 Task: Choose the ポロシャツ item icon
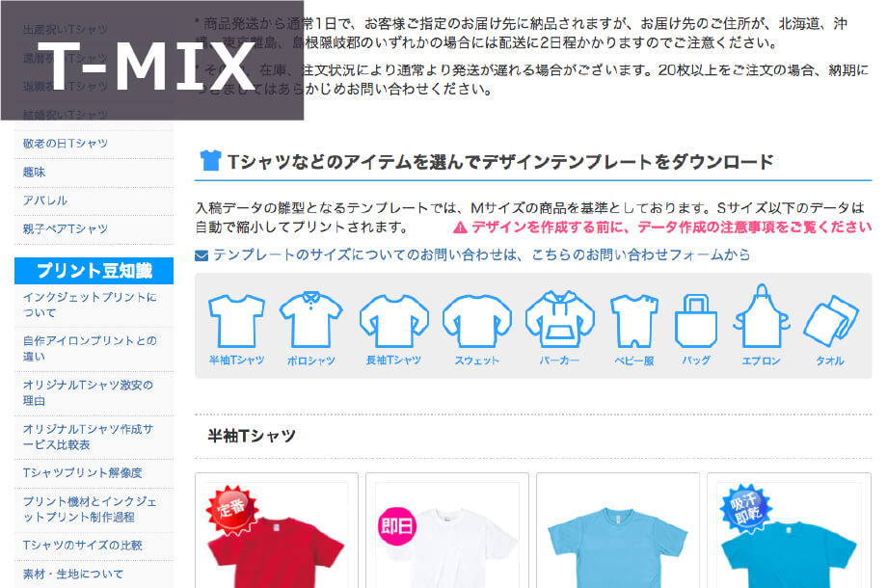tap(310, 330)
